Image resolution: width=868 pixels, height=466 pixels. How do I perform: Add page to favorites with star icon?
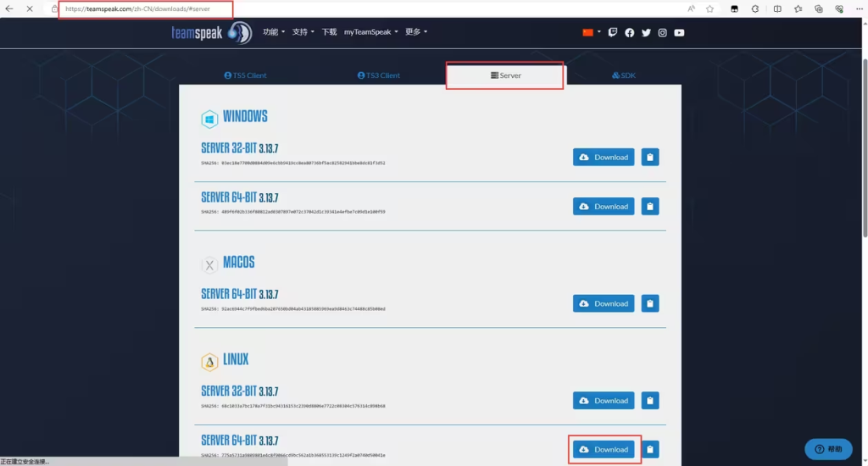[709, 8]
